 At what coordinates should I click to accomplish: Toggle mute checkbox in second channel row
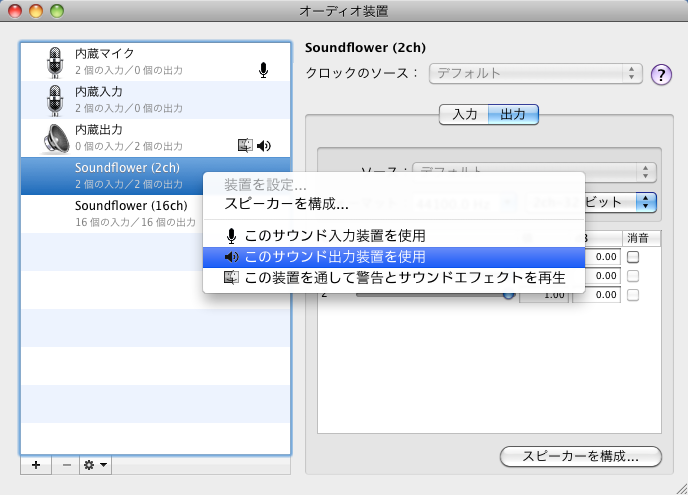click(x=633, y=276)
